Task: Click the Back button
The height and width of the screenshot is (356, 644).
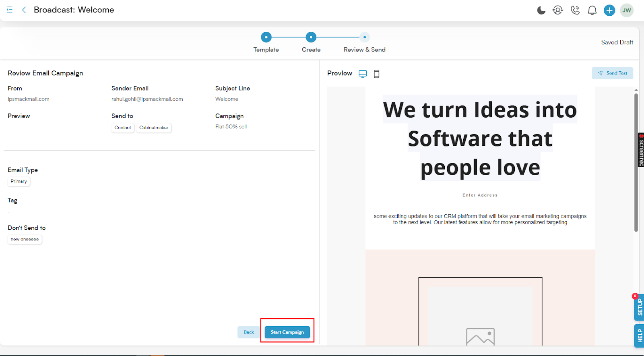Action: (249, 332)
